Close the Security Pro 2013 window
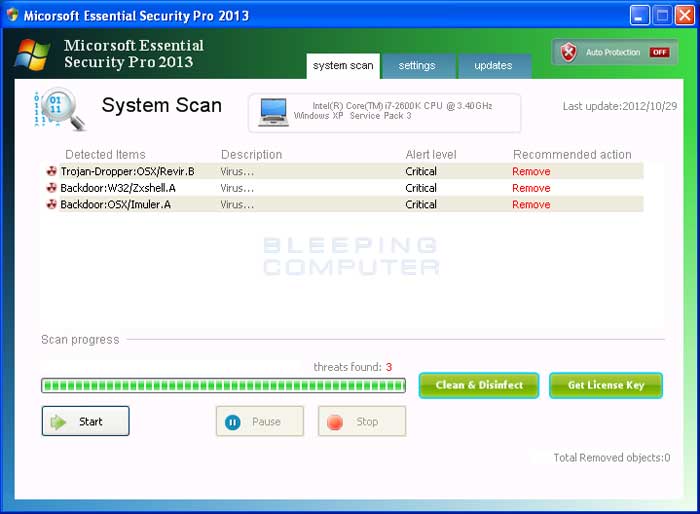 click(685, 15)
